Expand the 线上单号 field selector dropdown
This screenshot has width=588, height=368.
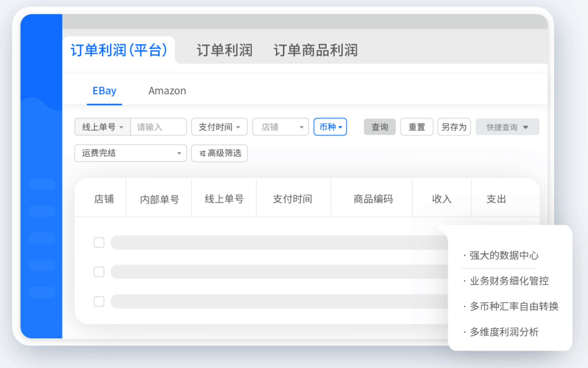pos(102,127)
